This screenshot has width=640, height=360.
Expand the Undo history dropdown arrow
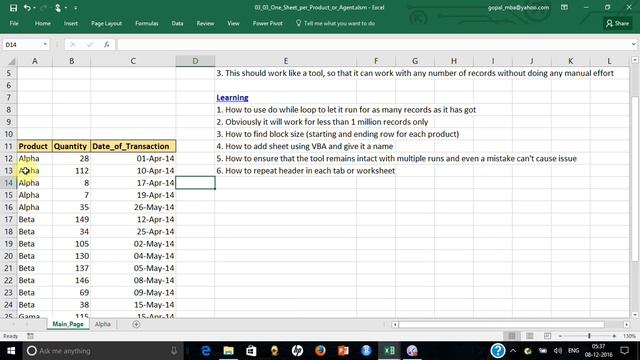[34, 7]
